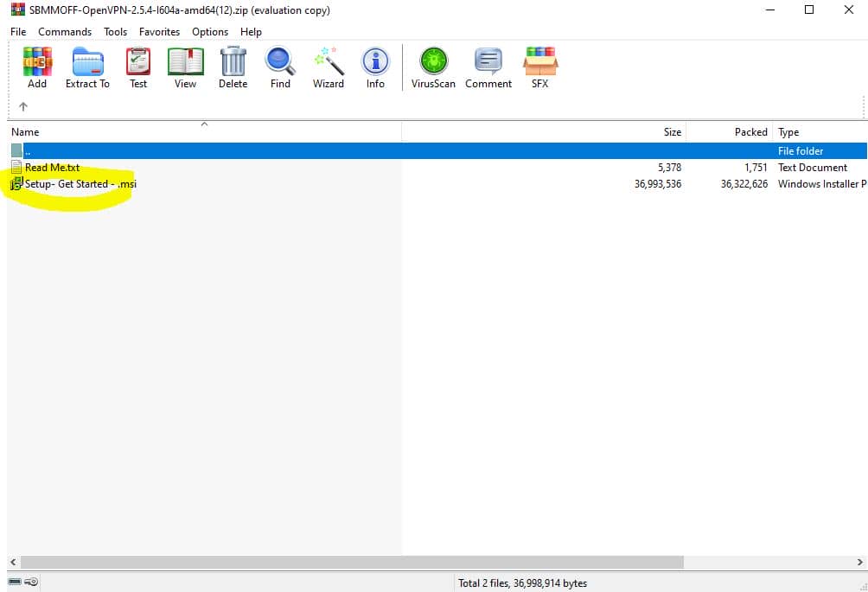Close the WinRAR window
Viewport: 868px width, 592px height.
coord(849,10)
